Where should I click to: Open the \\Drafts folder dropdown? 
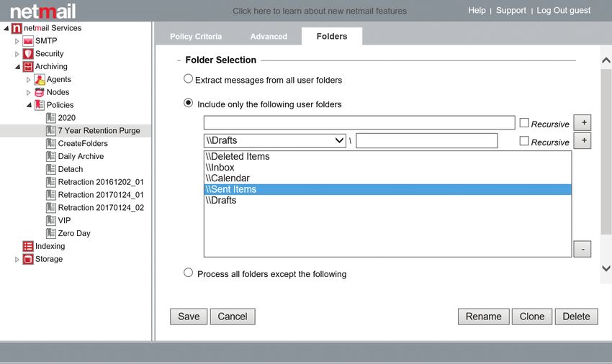pyautogui.click(x=275, y=141)
